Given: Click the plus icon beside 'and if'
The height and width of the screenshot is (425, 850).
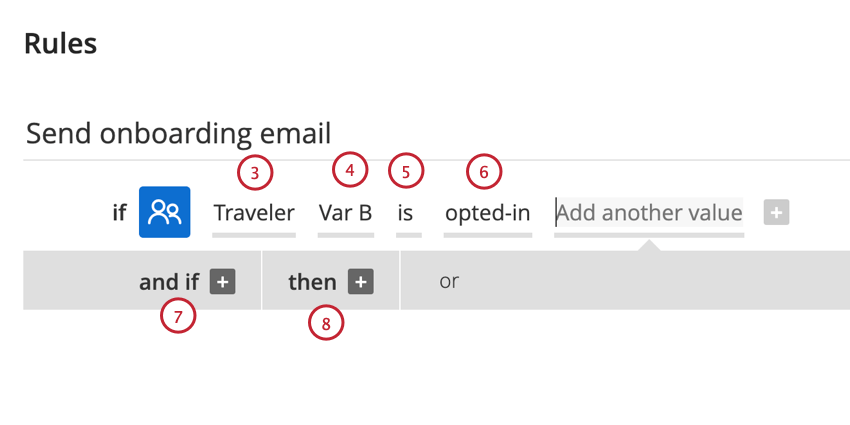Looking at the screenshot, I should pos(222,282).
